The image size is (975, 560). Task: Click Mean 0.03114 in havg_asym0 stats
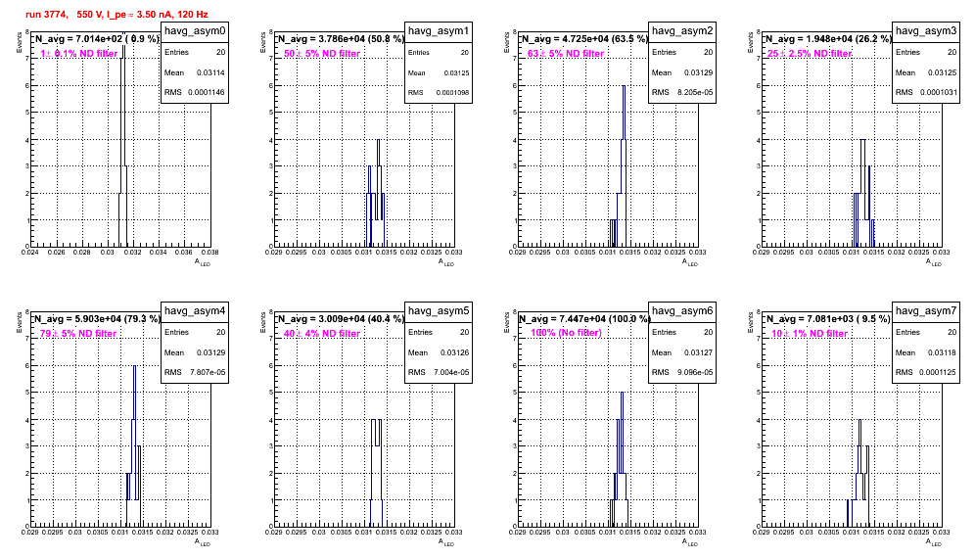195,72
